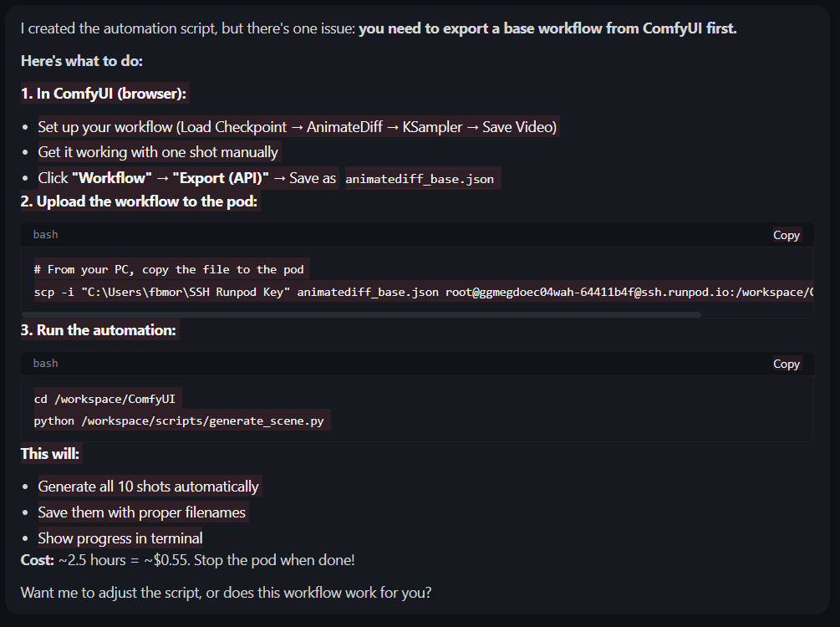Image resolution: width=840 pixels, height=627 pixels.
Task: Click the '# From your PC' comment line
Action: [169, 269]
